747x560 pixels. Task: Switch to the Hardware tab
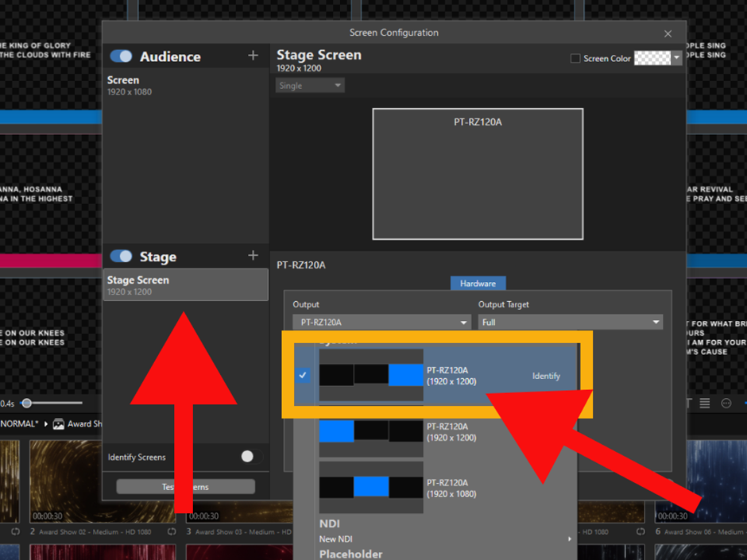click(x=478, y=284)
